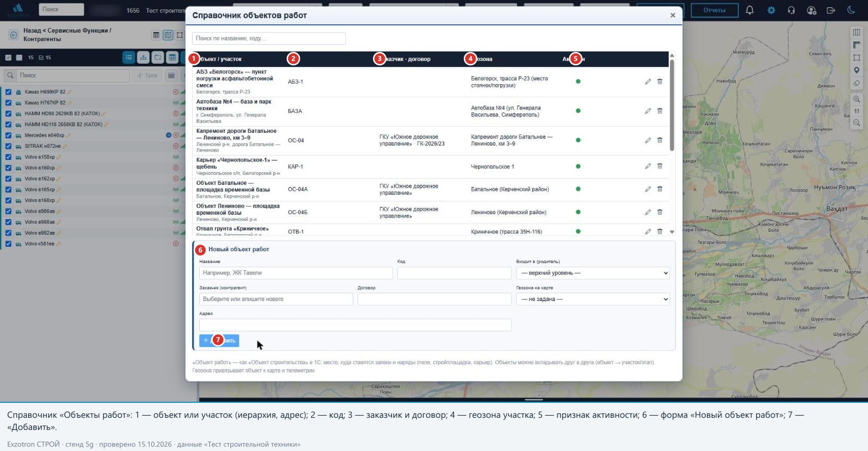Image resolution: width=868 pixels, height=451 pixels.
Task: Delete the Объект Лениново row trash icon
Action: (660, 212)
